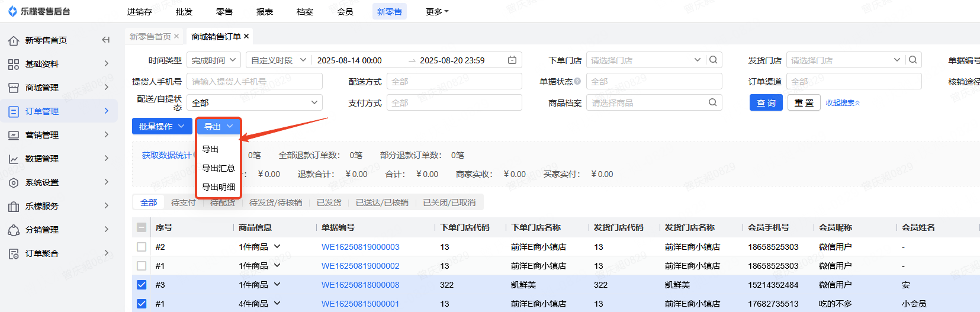The image size is (980, 312).
Task: Click the 提货人手机号 input field
Action: click(255, 81)
